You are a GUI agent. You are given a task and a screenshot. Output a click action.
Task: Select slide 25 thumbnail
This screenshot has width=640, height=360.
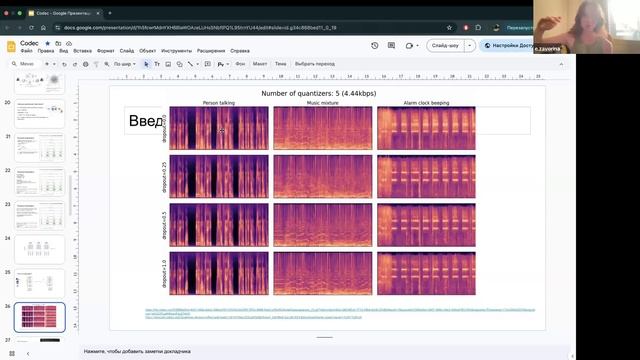tap(40, 283)
